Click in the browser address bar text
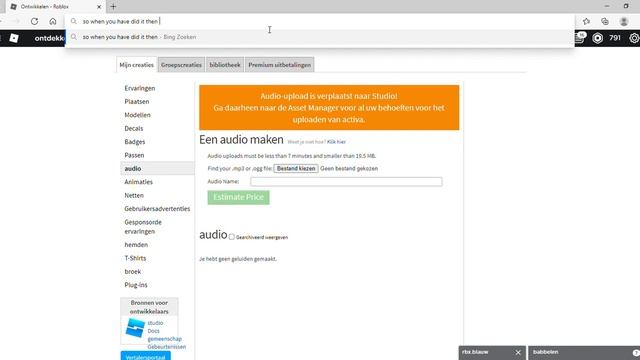Image resolution: width=640 pixels, height=360 pixels. click(x=120, y=21)
